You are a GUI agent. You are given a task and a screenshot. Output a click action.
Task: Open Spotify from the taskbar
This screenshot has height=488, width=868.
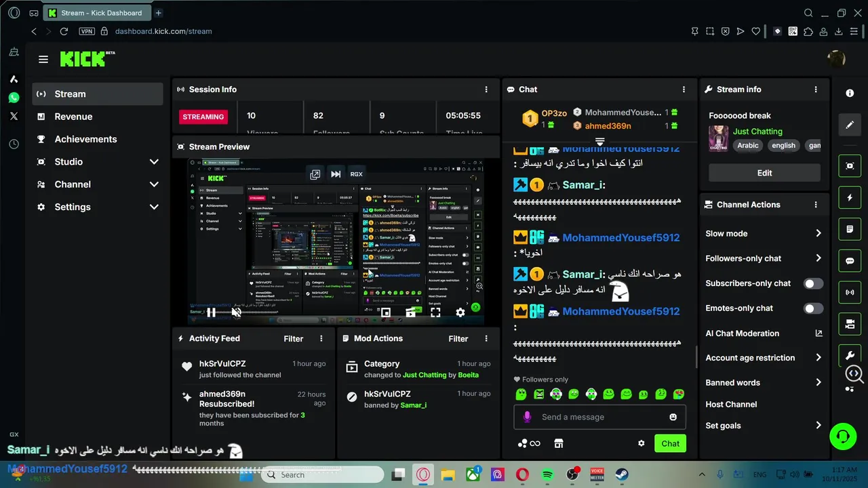[x=547, y=475]
